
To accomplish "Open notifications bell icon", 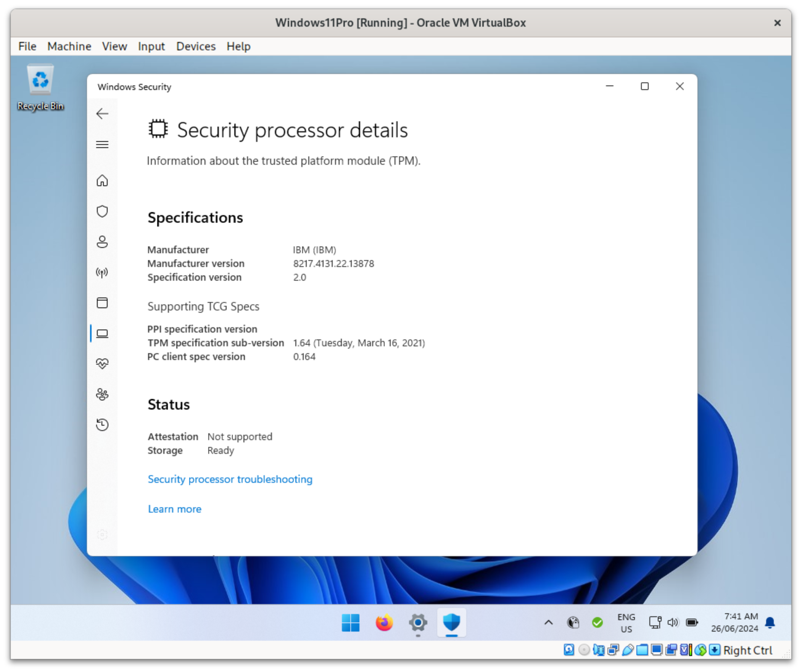I will [x=770, y=623].
